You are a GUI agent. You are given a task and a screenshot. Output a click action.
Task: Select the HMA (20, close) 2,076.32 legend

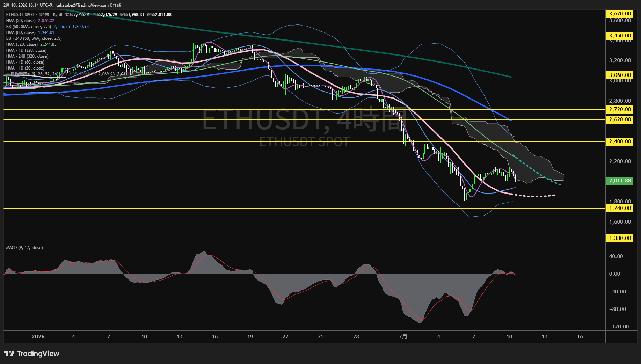[x=30, y=21]
